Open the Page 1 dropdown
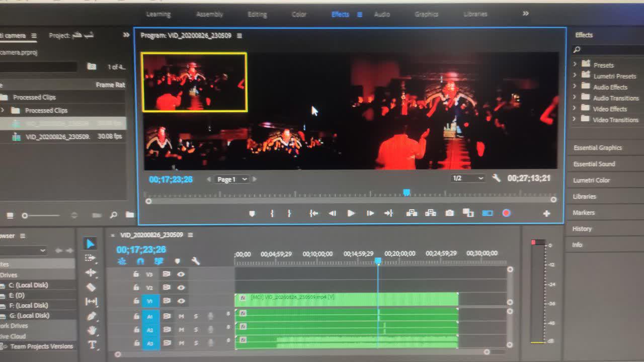 tap(231, 179)
